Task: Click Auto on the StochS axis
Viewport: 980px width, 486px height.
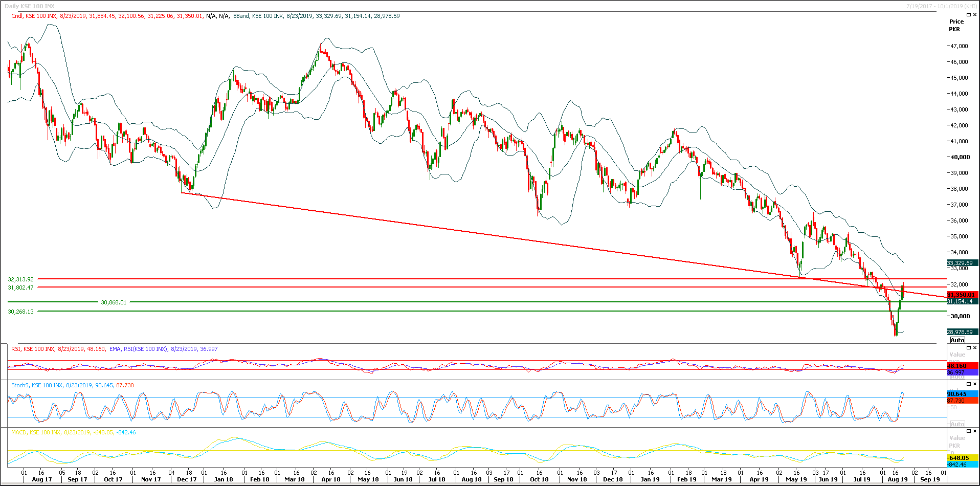Action: tap(957, 424)
